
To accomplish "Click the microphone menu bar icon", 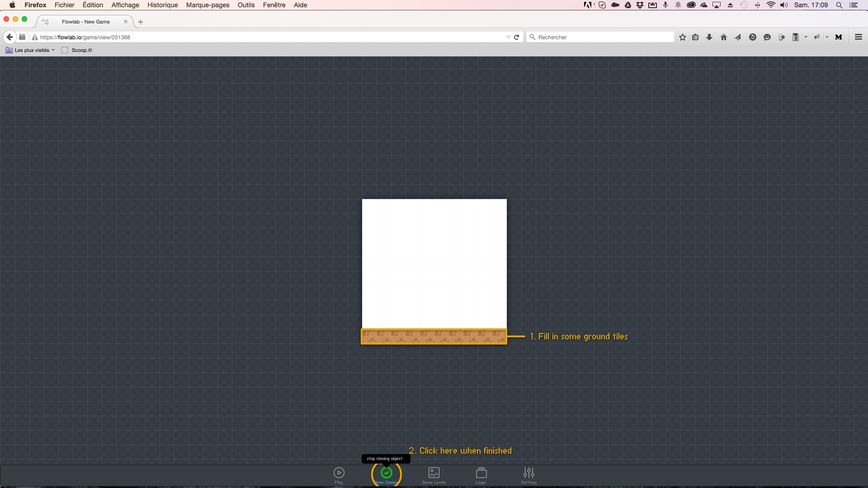I will [x=665, y=5].
